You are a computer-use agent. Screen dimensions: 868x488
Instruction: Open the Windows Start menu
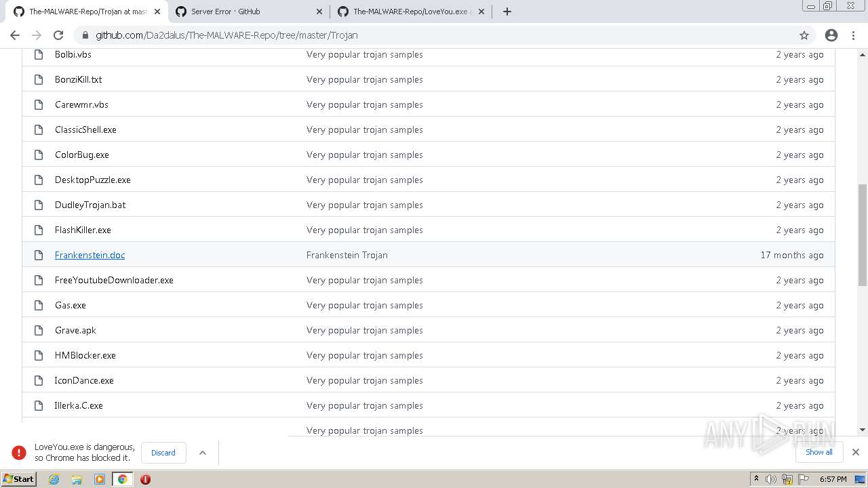pos(19,479)
